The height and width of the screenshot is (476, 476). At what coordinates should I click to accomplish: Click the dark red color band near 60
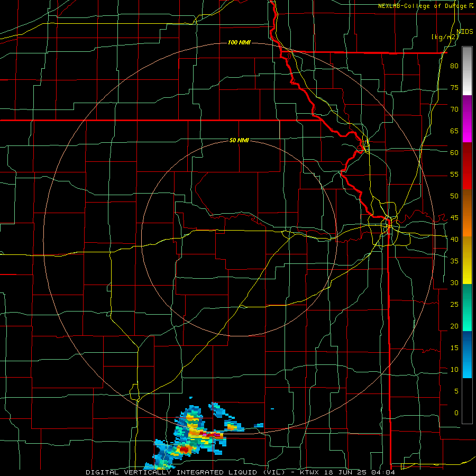coord(467,166)
